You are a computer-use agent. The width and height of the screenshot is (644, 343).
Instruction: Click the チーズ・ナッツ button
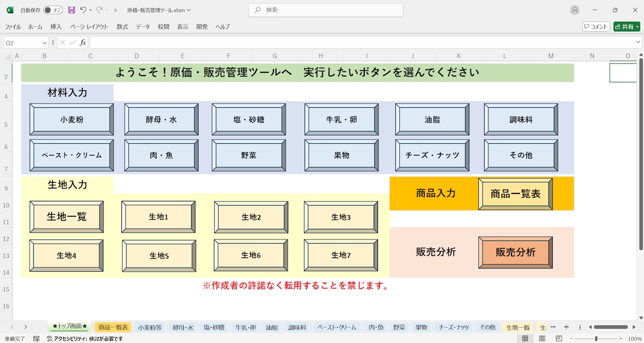432,155
